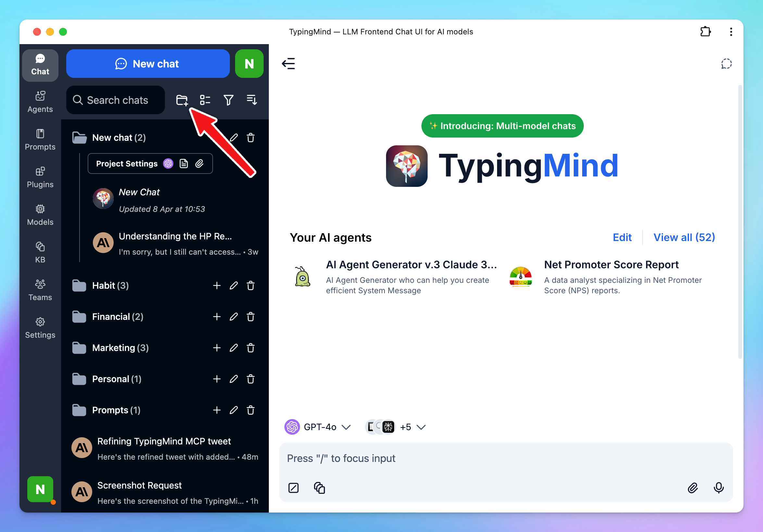The image size is (763, 532).
Task: Click the paperclip icon in Project Settings
Action: (199, 164)
